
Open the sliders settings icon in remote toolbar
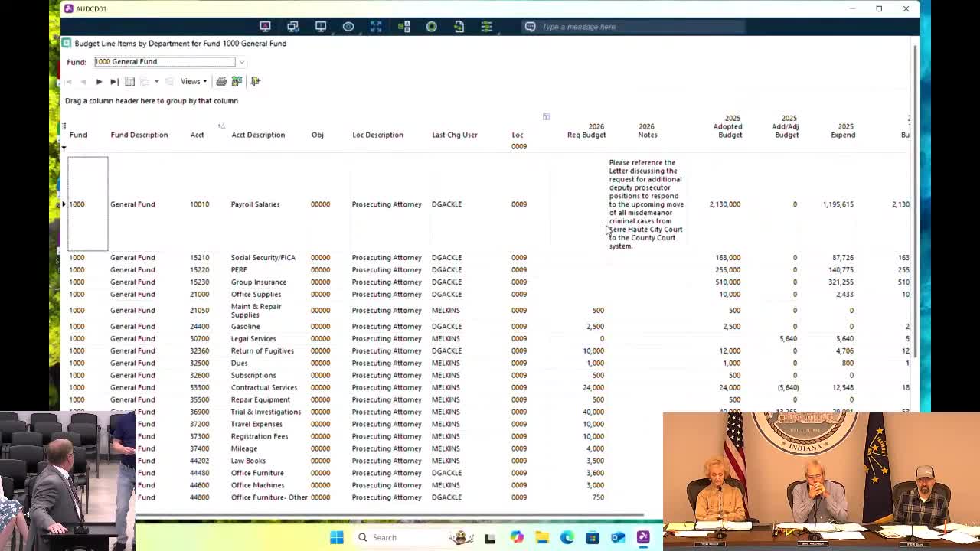[x=487, y=27]
